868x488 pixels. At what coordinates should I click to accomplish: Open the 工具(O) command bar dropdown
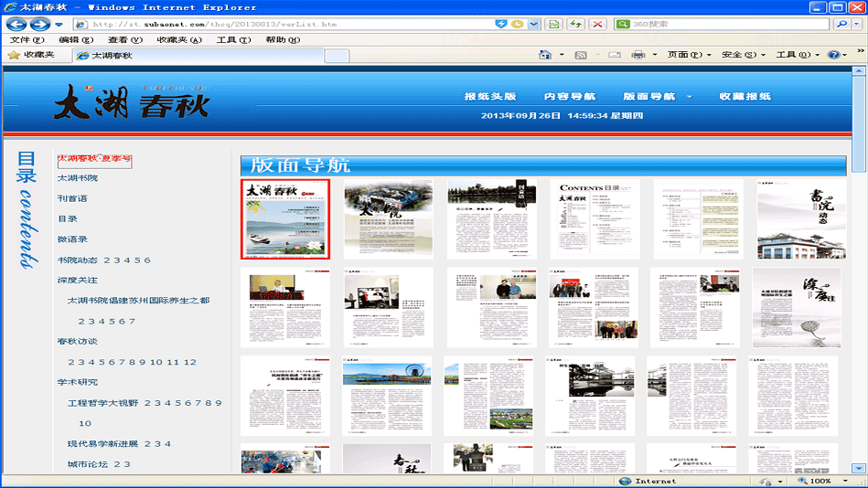798,55
